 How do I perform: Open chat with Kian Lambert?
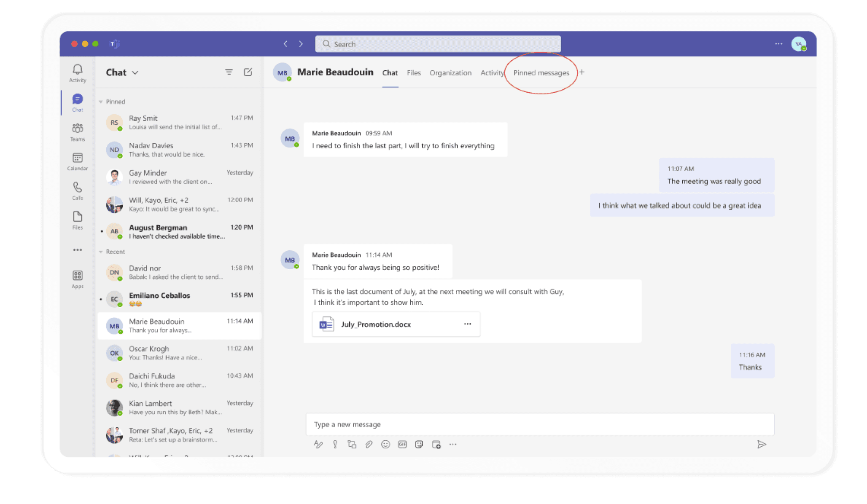(179, 407)
